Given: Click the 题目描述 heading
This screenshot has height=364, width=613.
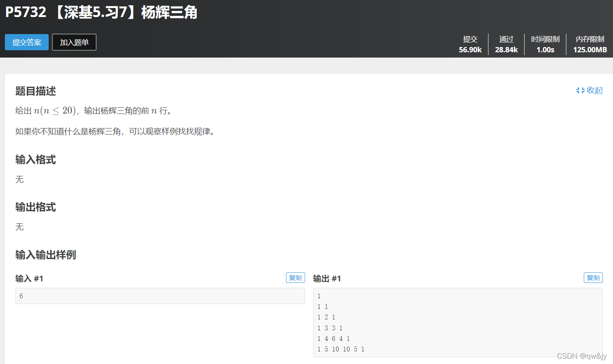Looking at the screenshot, I should pos(36,91).
